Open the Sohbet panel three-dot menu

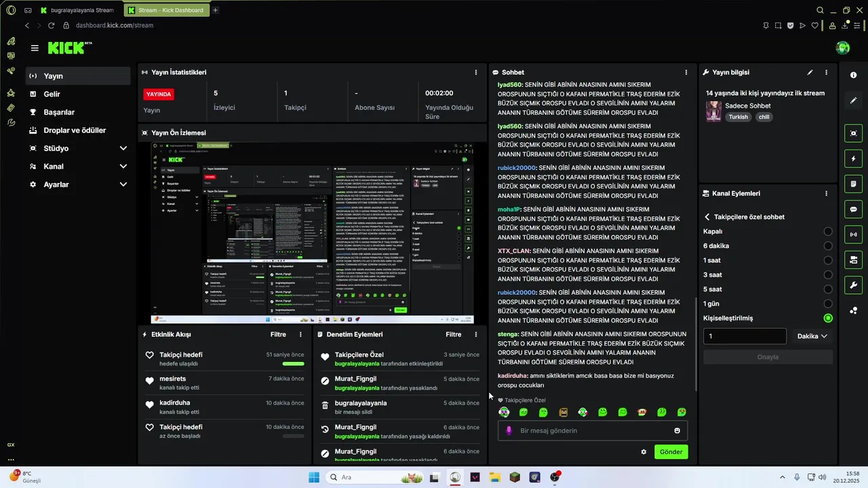click(x=686, y=72)
